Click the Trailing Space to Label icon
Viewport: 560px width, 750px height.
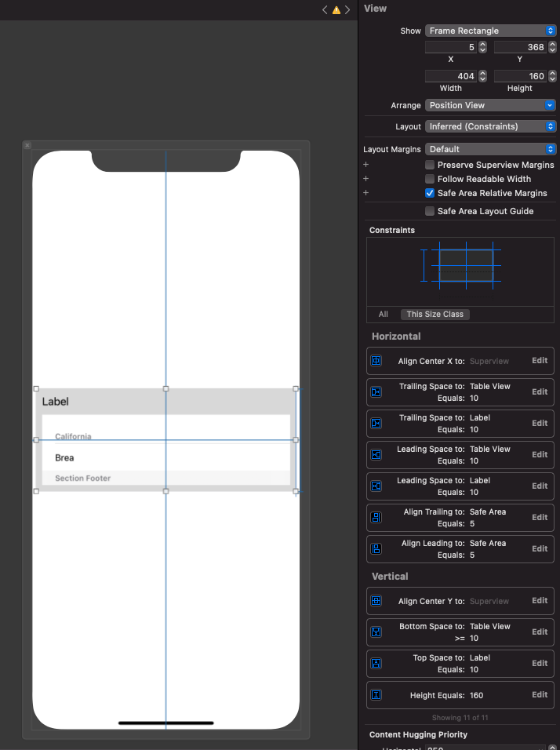pyautogui.click(x=376, y=424)
